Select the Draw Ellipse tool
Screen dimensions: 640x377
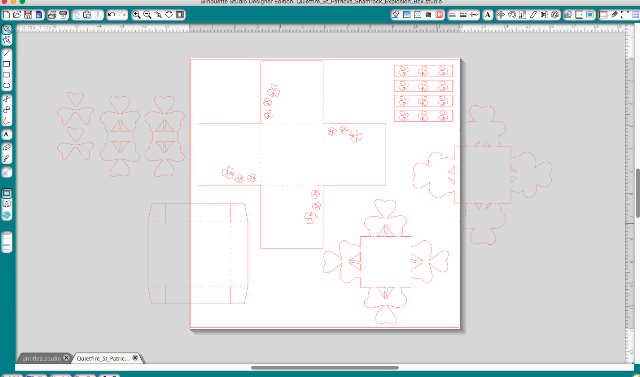click(7, 86)
